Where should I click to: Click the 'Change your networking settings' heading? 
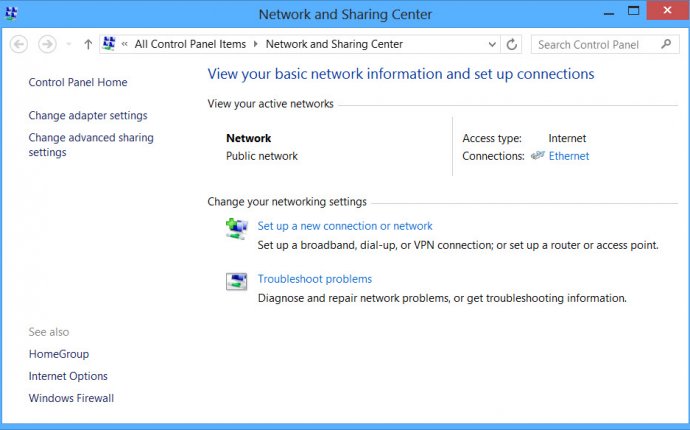coord(287,202)
